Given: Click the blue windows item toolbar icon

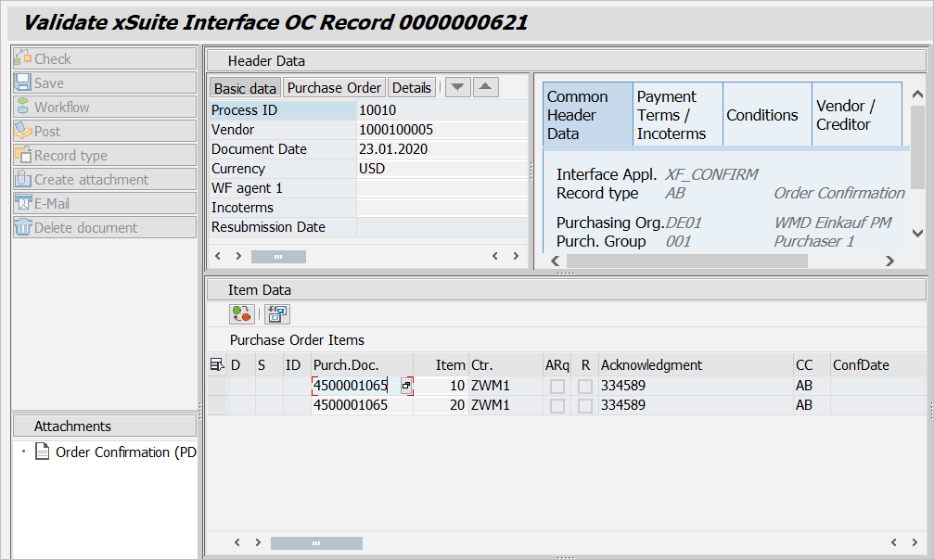Looking at the screenshot, I should tap(277, 314).
